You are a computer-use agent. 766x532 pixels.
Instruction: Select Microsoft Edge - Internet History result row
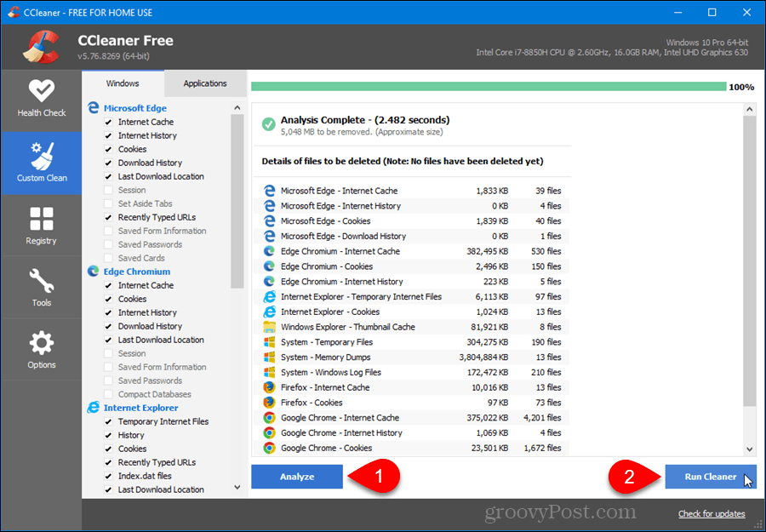(411, 206)
